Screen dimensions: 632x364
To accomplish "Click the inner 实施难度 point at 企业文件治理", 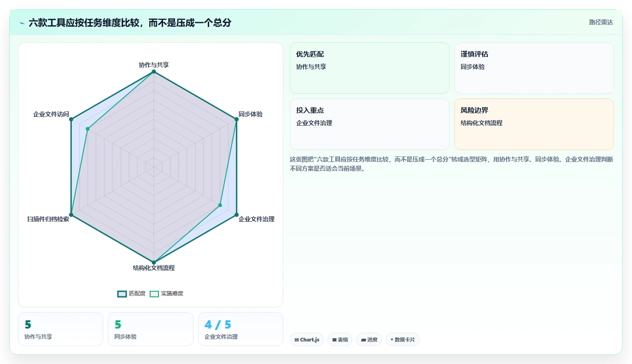I will pos(220,205).
